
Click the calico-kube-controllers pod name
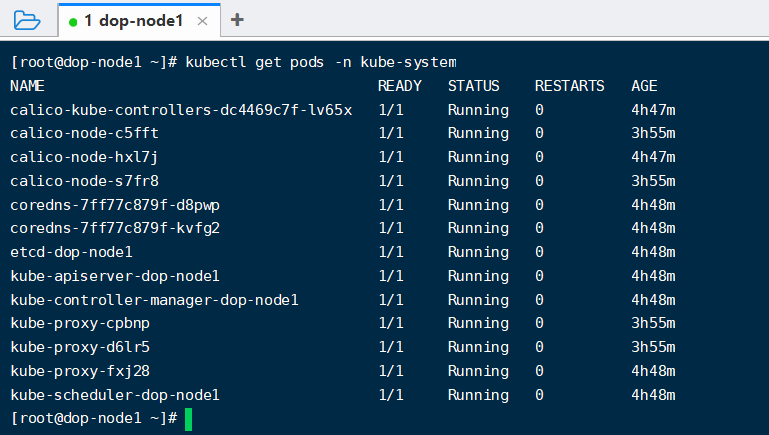click(181, 110)
